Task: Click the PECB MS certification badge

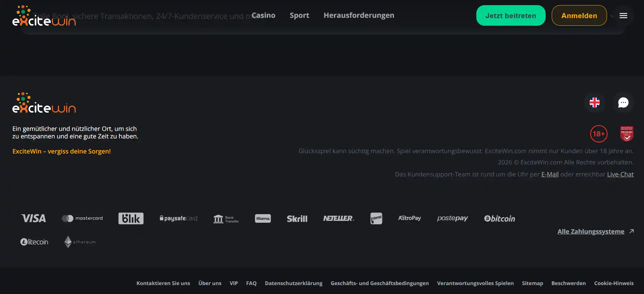Action: [627, 134]
